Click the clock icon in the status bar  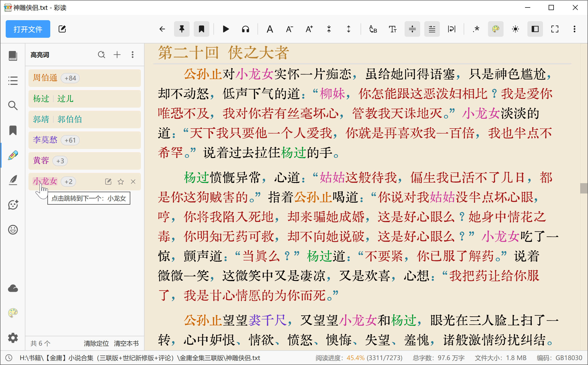coord(9,358)
